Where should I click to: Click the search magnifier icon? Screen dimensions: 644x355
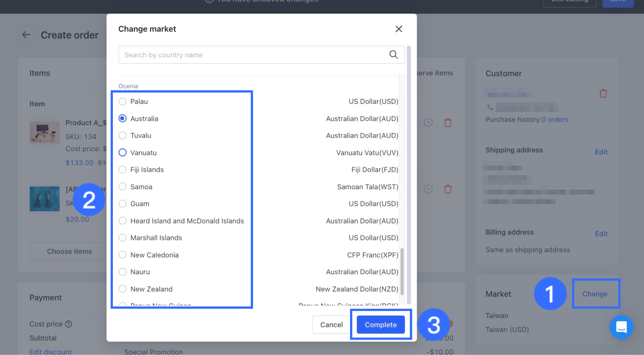[394, 55]
